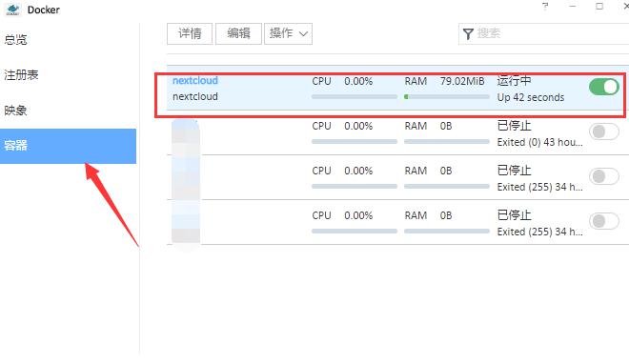Click the 详情 details button
The height and width of the screenshot is (364, 629).
tap(190, 33)
